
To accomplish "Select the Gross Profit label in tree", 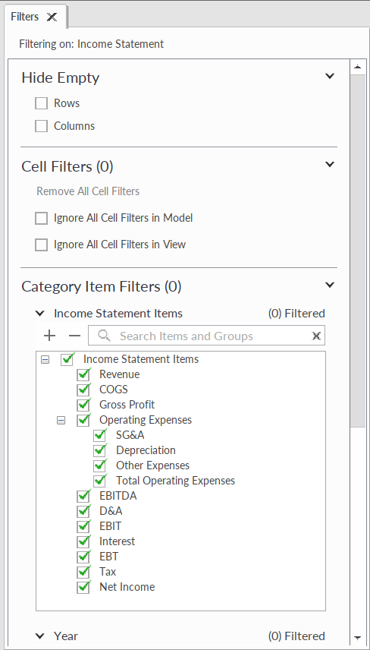I will [x=127, y=405].
